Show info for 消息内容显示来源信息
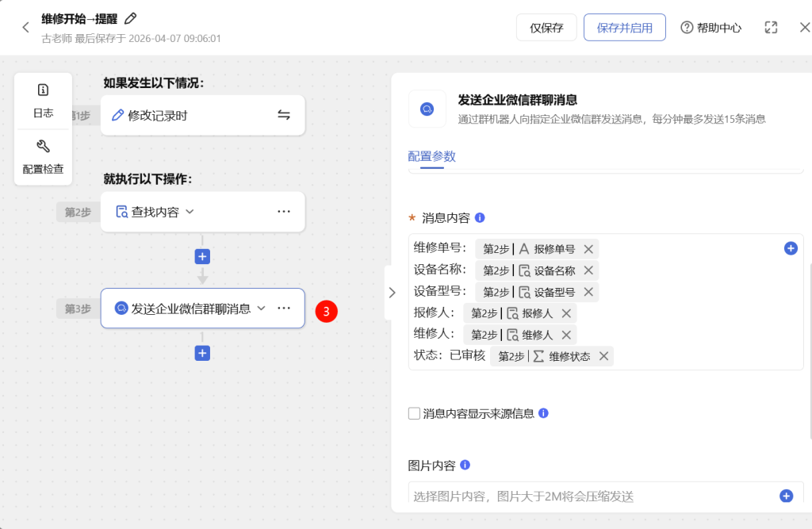Image resolution: width=812 pixels, height=529 pixels. 543,413
